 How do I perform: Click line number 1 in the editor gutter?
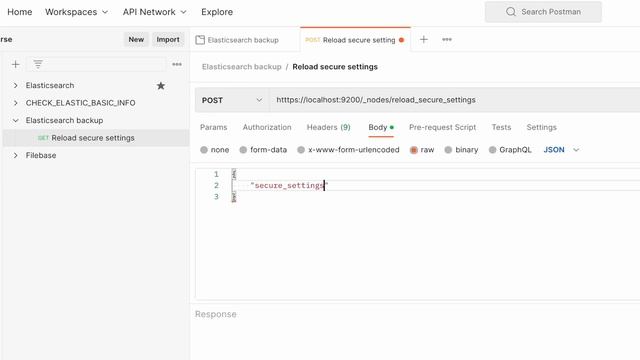(216, 174)
